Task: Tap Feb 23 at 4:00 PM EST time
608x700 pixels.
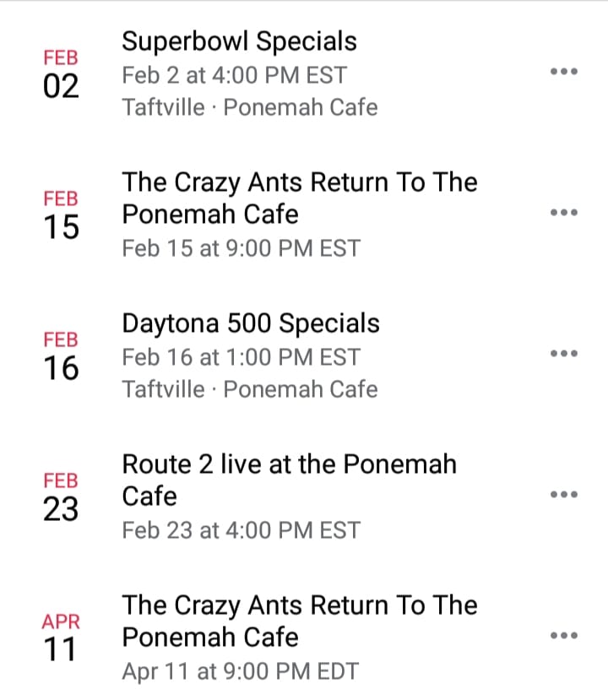Action: click(241, 530)
